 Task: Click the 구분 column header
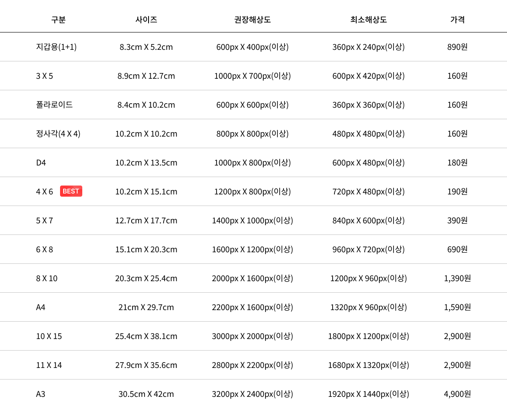click(x=58, y=20)
